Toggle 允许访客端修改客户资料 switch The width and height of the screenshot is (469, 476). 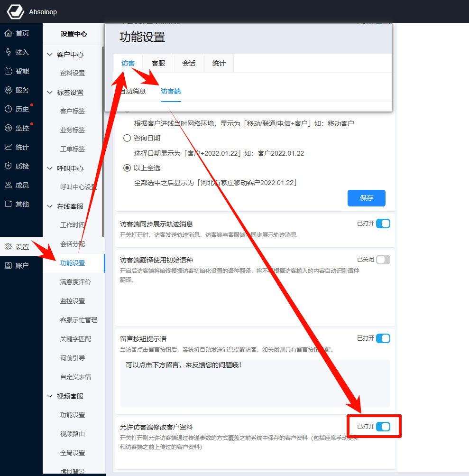pos(383,427)
